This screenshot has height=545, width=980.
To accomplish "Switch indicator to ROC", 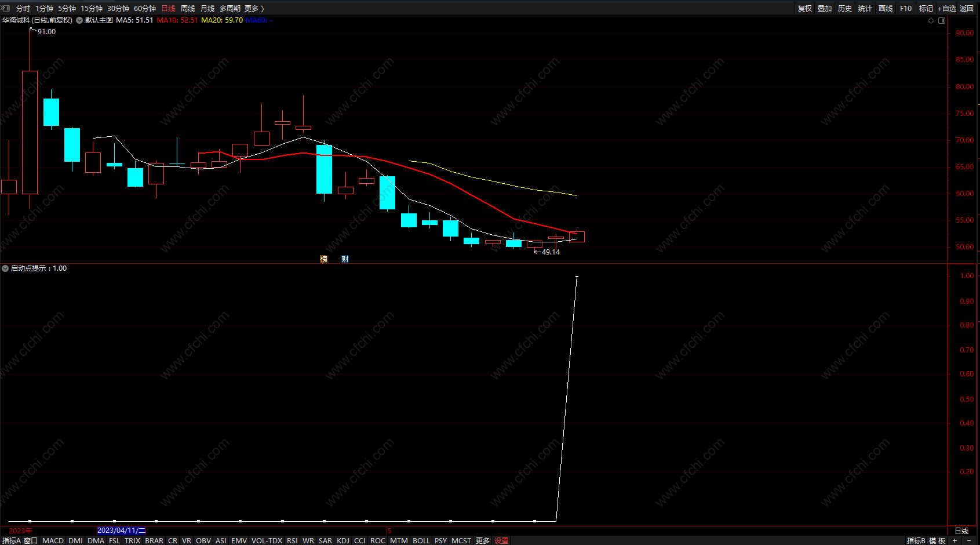I will click(x=378, y=540).
